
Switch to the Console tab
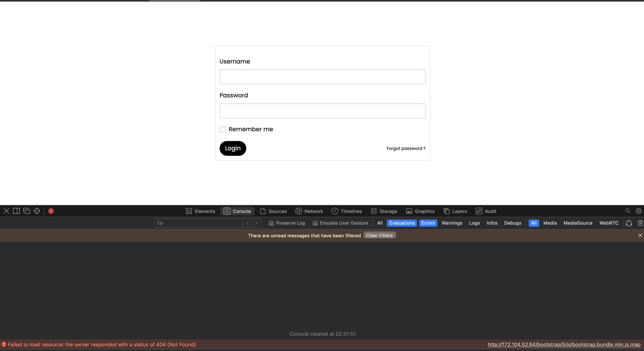tap(237, 211)
